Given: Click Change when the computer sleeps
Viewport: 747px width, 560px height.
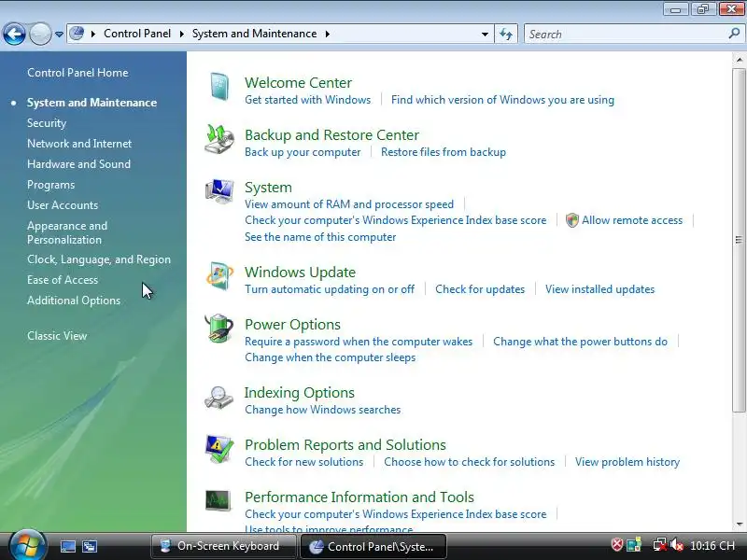Looking at the screenshot, I should point(331,357).
